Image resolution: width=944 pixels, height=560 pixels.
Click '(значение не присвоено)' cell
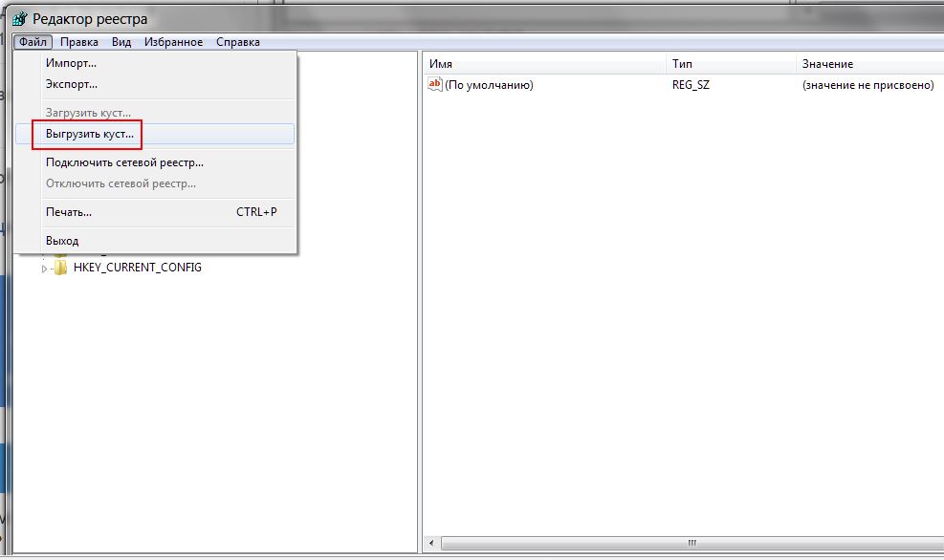point(867,85)
